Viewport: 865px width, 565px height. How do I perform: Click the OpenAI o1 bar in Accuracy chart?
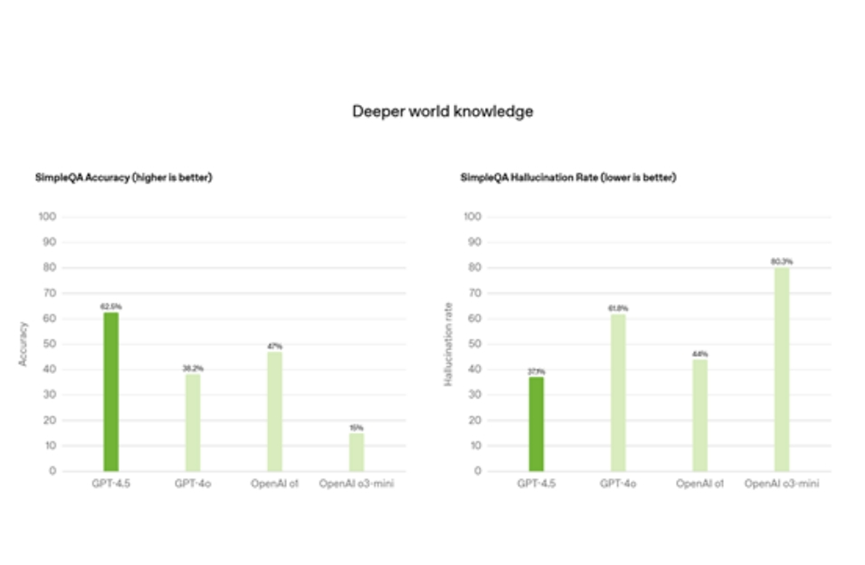click(x=275, y=412)
